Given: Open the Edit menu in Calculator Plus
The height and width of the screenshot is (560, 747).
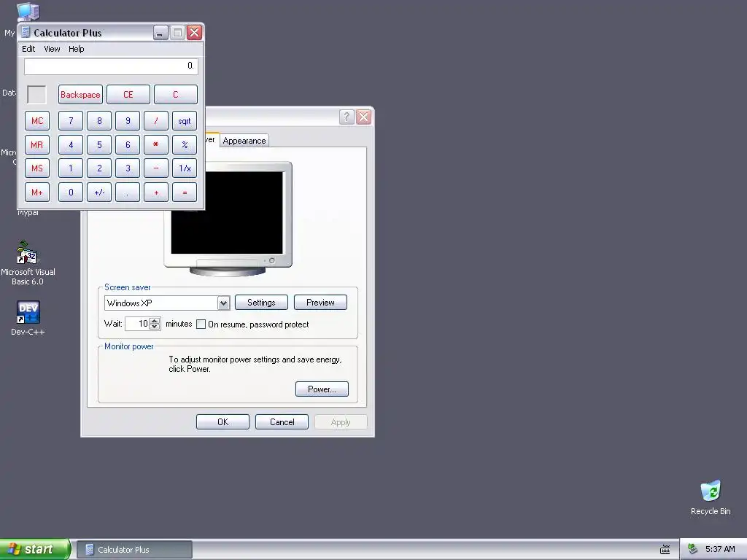Looking at the screenshot, I should tap(28, 49).
